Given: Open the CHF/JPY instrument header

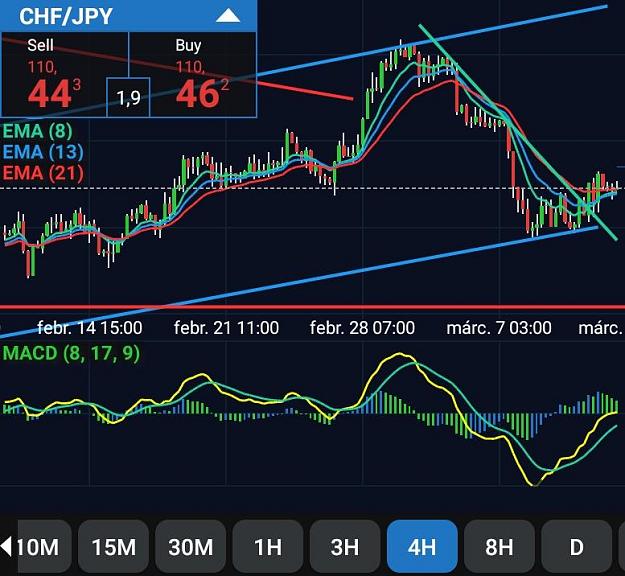Looking at the screenshot, I should [x=128, y=16].
